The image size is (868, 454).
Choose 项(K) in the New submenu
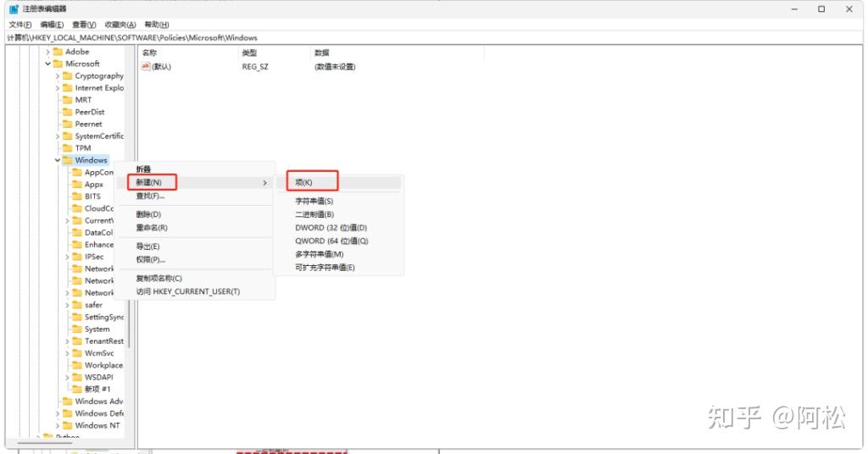pos(304,182)
